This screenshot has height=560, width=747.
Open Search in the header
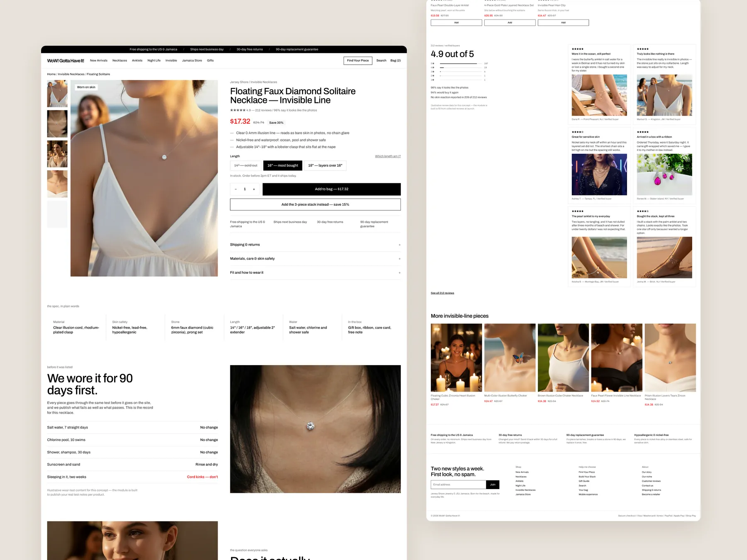tap(381, 61)
